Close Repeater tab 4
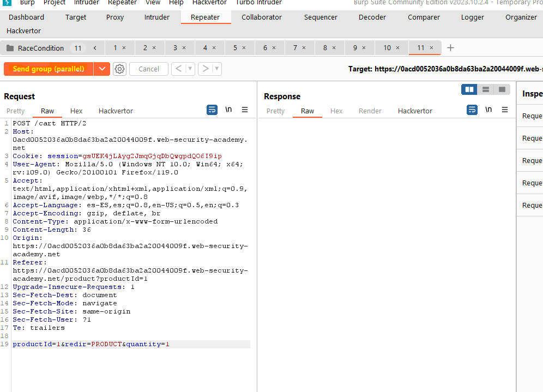 tap(214, 48)
